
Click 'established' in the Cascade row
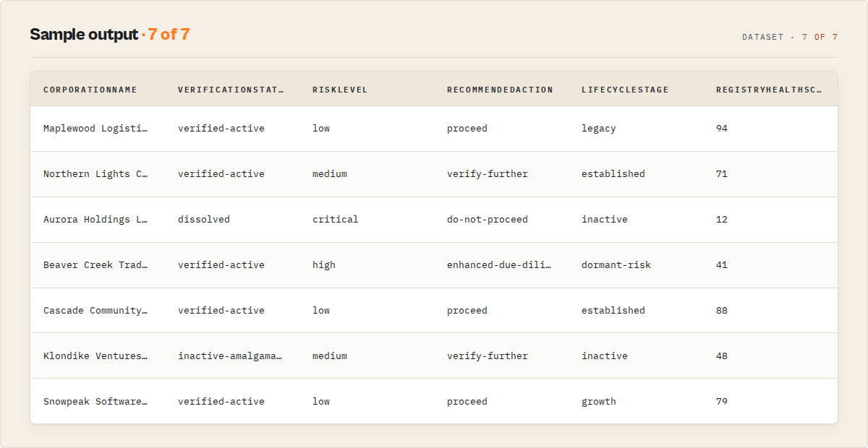coord(613,311)
